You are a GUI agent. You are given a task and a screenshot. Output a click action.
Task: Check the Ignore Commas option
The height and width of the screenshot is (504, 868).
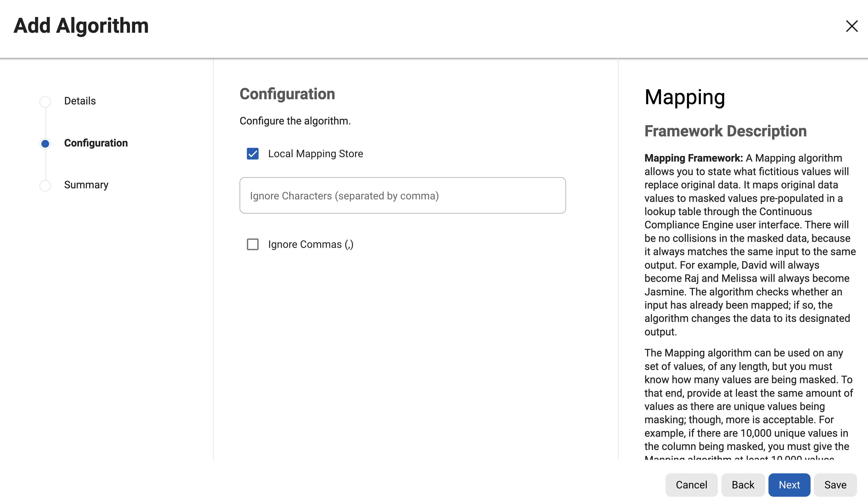click(x=253, y=244)
